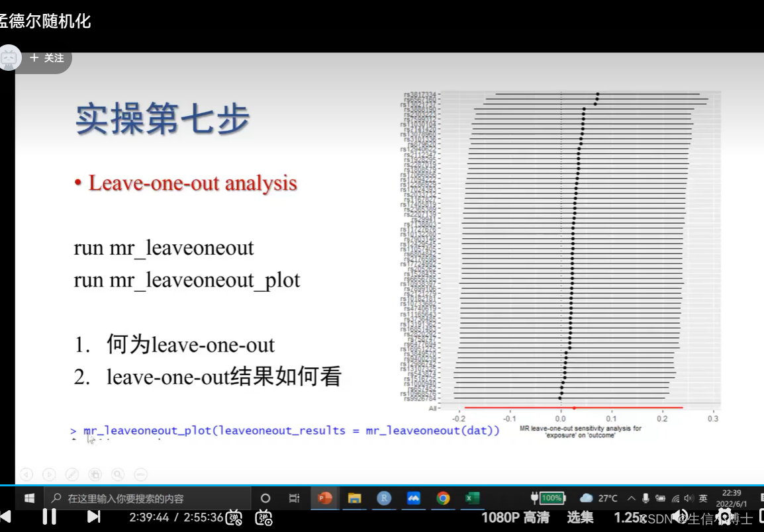Open the slideshow pen tool
This screenshot has height=532, width=764.
coord(72,474)
